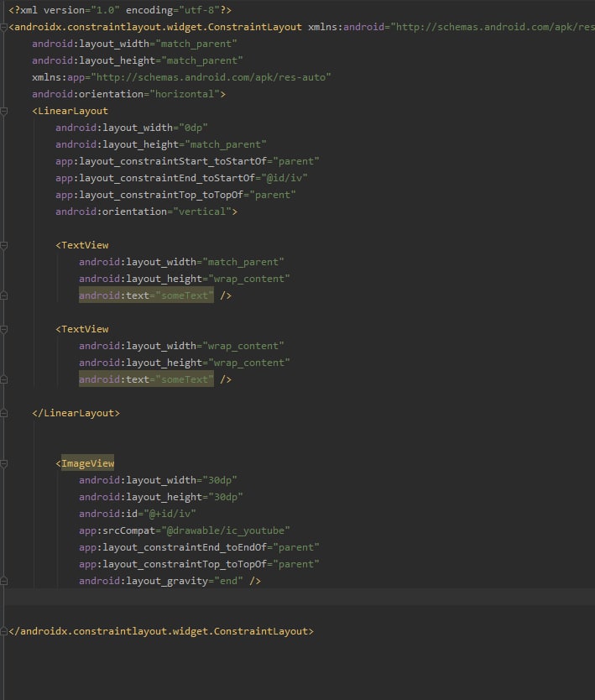Viewport: 595px width, 700px height.
Task: Click the first <TextView tag
Action: pyautogui.click(x=82, y=245)
